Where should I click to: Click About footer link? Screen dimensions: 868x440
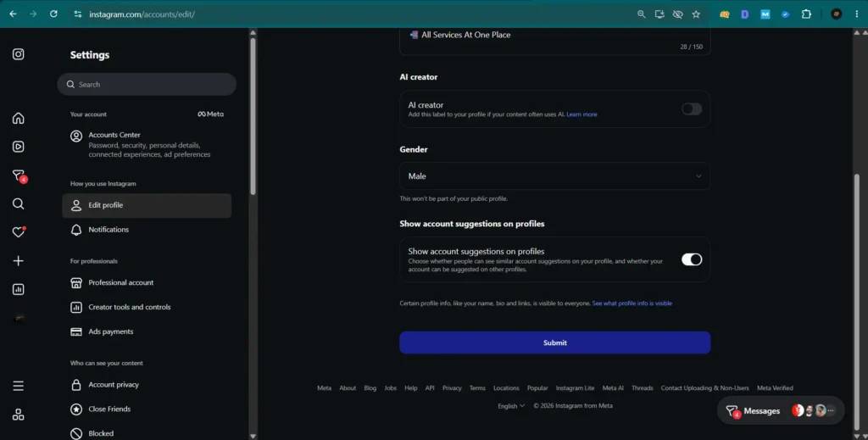click(348, 388)
